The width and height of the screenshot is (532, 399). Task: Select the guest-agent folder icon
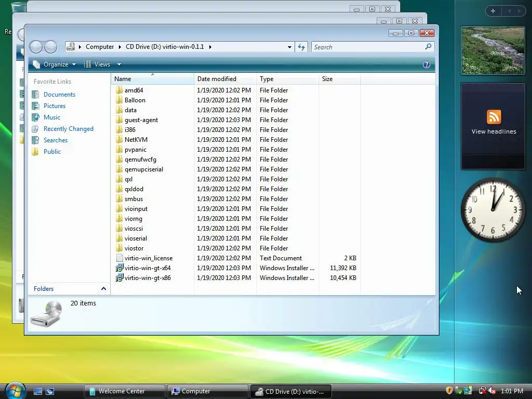pyautogui.click(x=119, y=120)
